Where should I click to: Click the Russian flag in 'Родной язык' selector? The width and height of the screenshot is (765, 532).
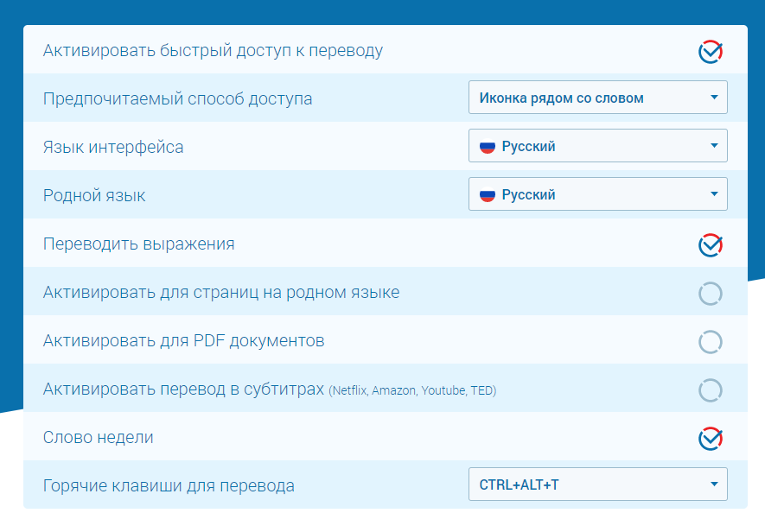click(x=487, y=194)
